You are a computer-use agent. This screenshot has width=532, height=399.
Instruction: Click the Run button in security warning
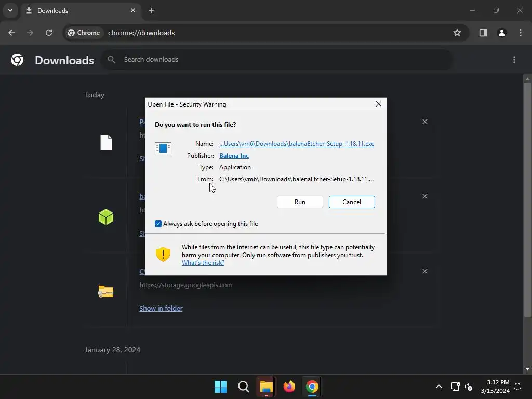[300, 202]
